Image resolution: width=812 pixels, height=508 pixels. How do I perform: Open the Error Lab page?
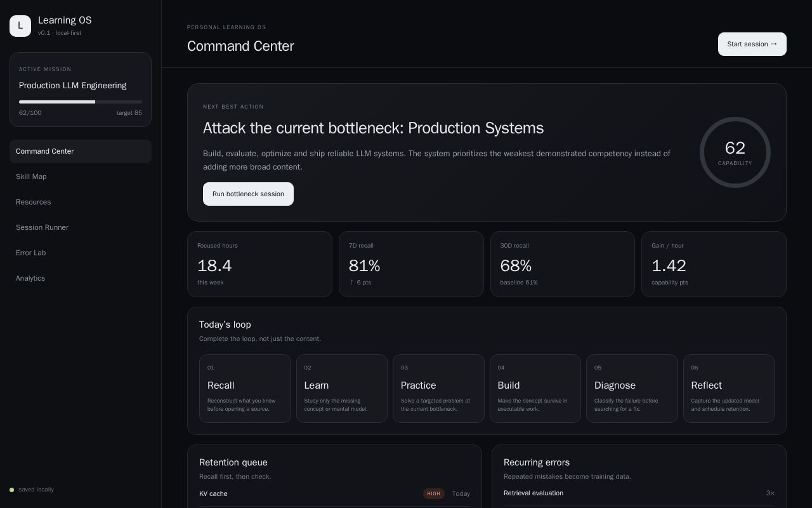click(x=81, y=253)
